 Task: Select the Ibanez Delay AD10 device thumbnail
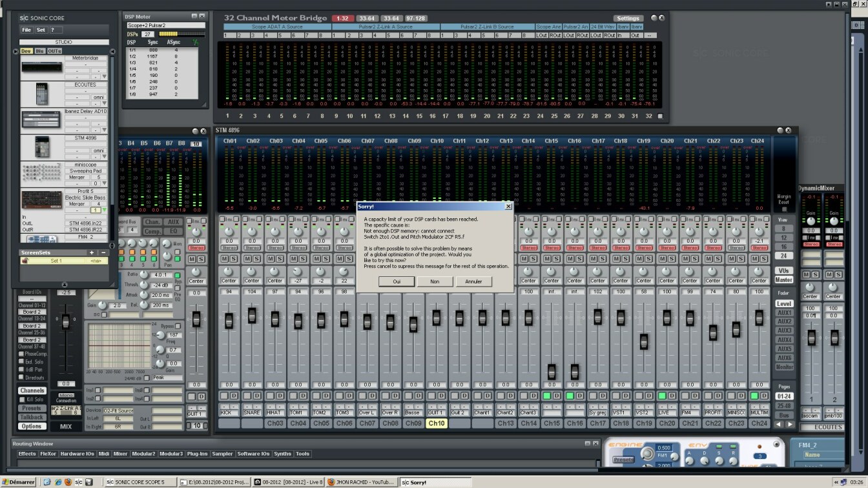tap(41, 119)
